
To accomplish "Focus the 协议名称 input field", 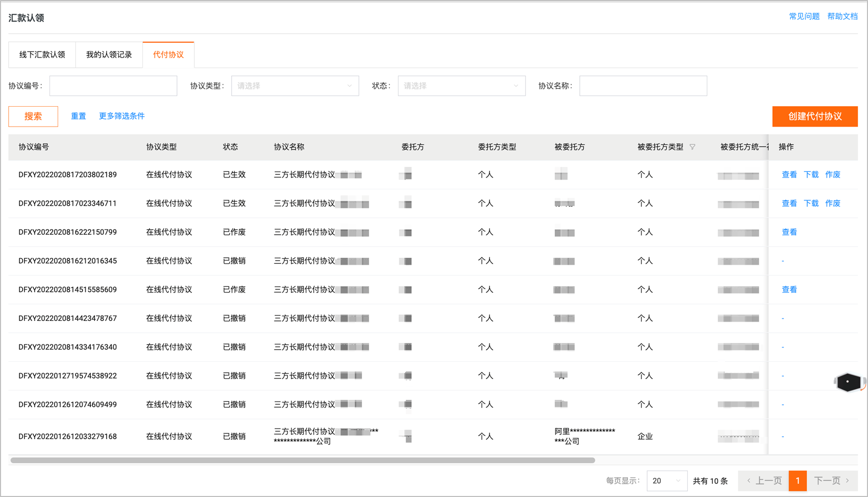I will click(x=643, y=86).
